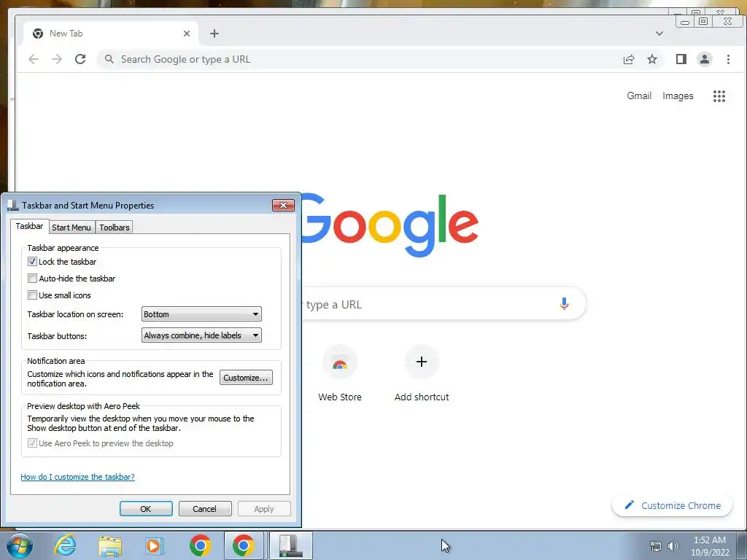Open Chrome's side panel
747x560 pixels.
[681, 59]
